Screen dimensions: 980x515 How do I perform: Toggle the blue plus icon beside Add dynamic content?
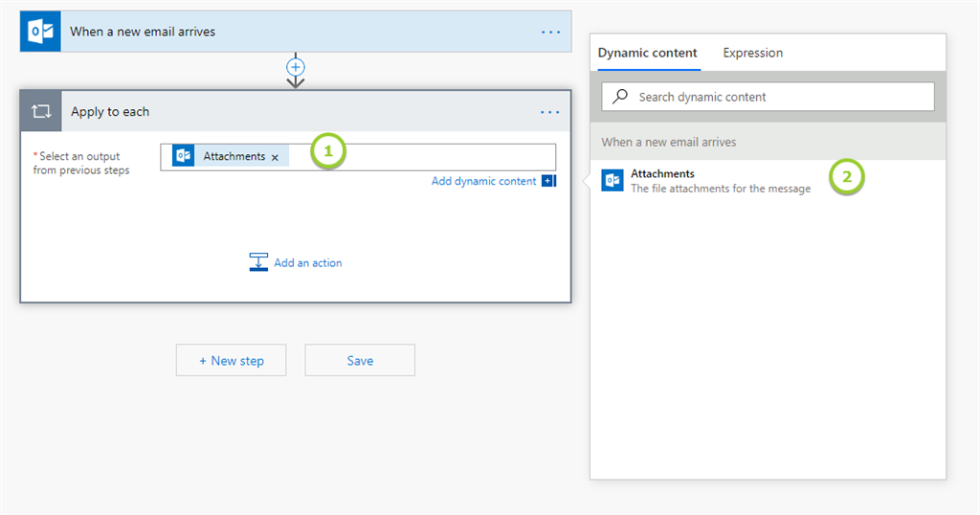[548, 181]
